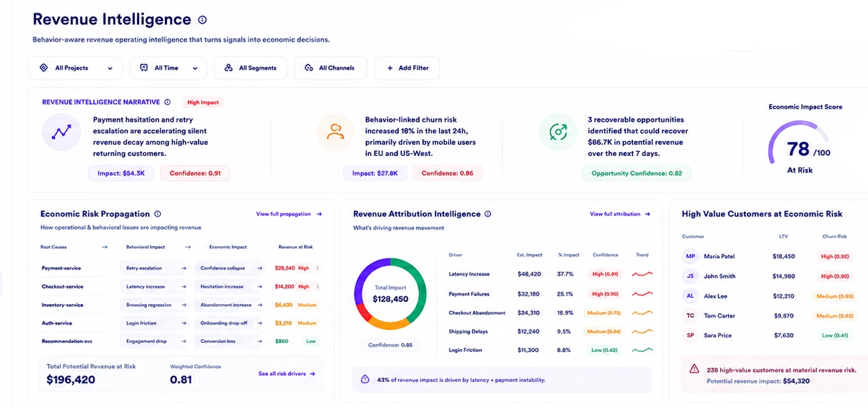Select the Latency Increase driver row
The image size is (868, 407).
551,274
